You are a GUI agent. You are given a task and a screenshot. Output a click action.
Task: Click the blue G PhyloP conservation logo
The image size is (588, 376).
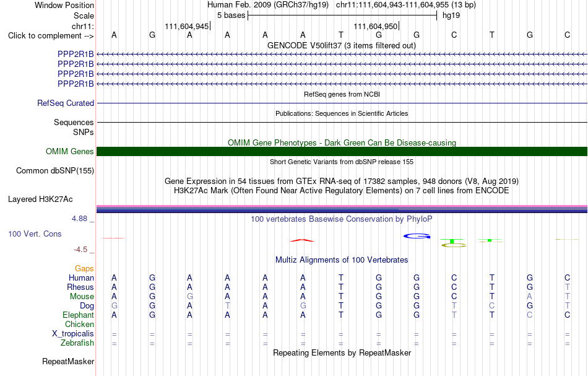coord(417,236)
